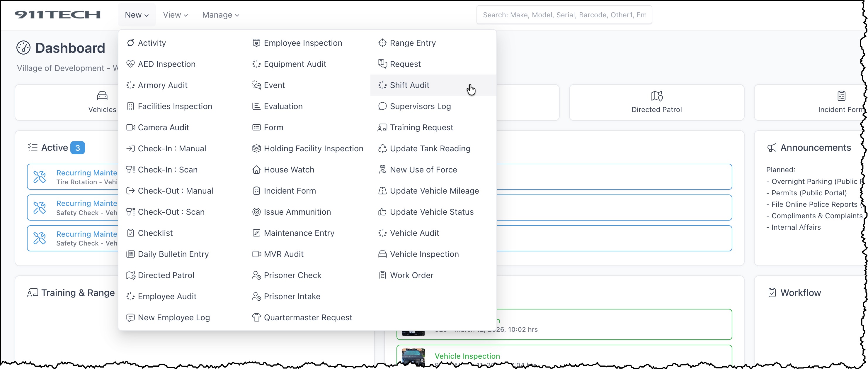Click the Update Vehicle Status thumbs-up icon
This screenshot has height=369, width=868.
[x=382, y=211]
